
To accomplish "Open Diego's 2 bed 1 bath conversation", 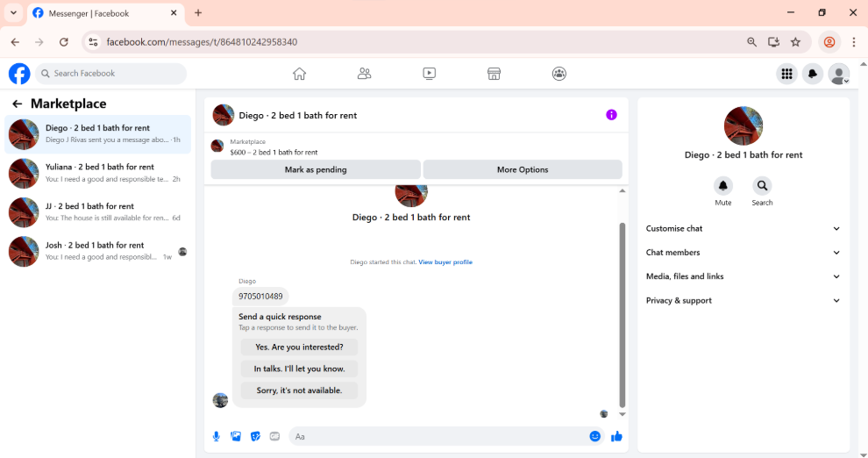I will [98, 134].
